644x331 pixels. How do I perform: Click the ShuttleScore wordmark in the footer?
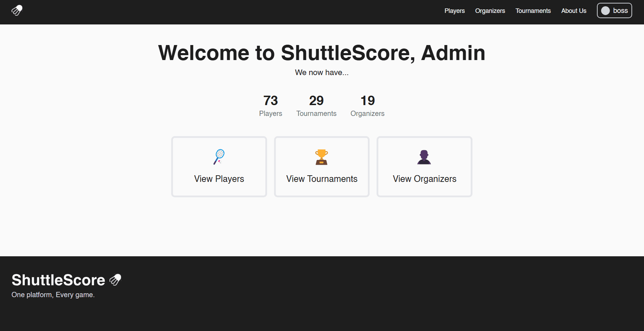click(x=58, y=280)
